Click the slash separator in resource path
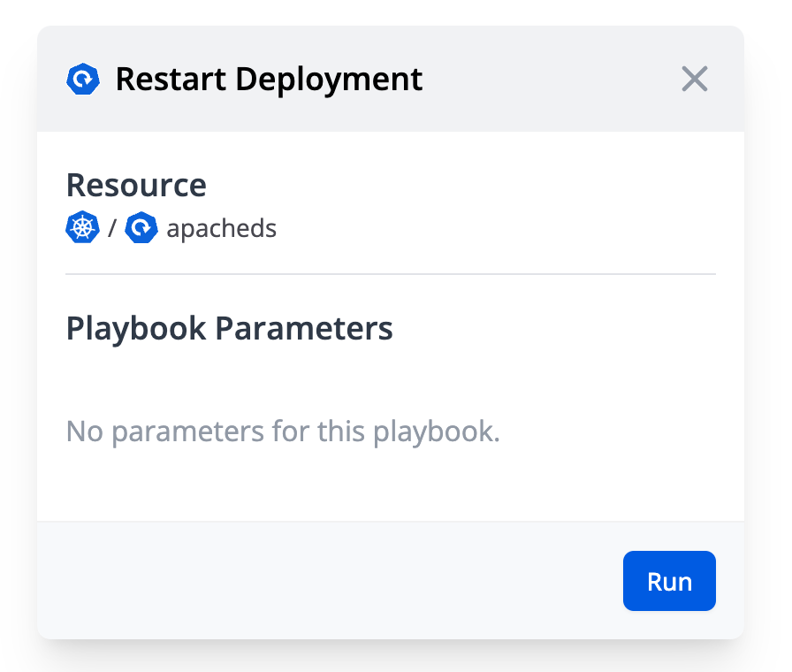 tap(112, 229)
